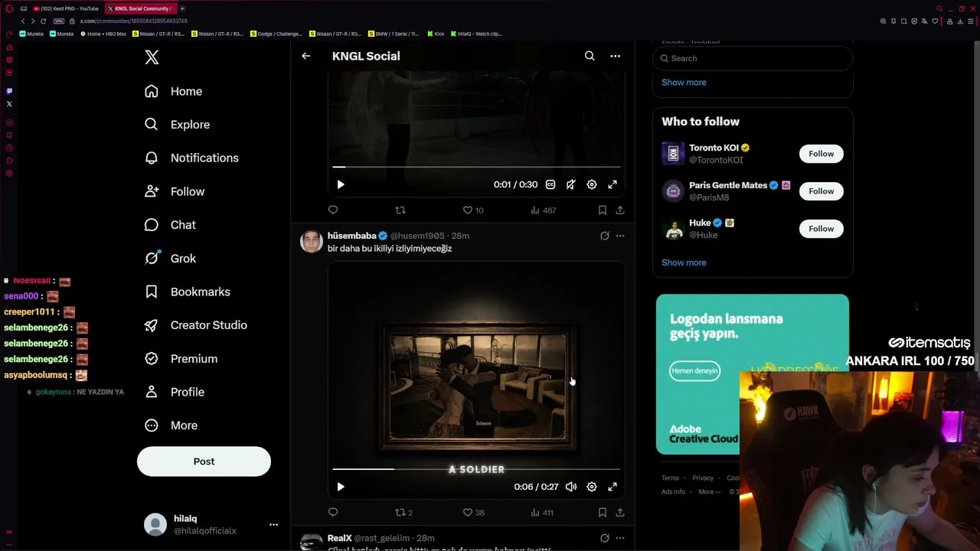Open Grok actions on RealX's post
This screenshot has height=551, width=980.
point(605,538)
